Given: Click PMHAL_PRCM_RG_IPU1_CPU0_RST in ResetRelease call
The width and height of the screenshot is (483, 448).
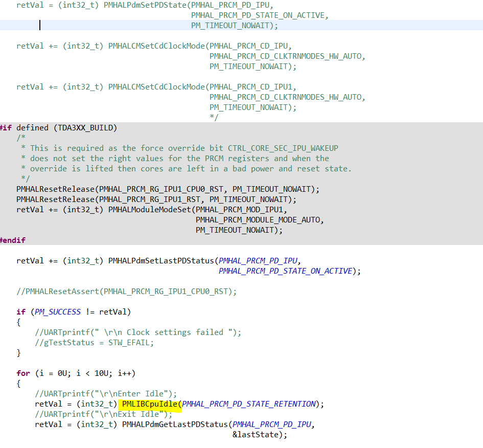Looking at the screenshot, I should 161,189.
